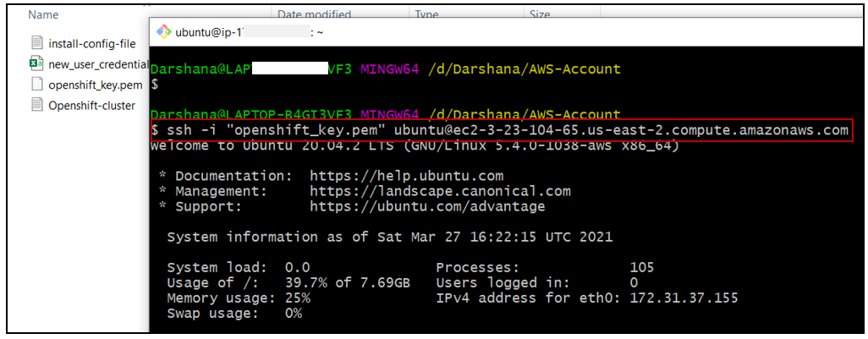Click the terminal window title ubuntu@ip
Viewport: 868px width, 339px height.
point(249,32)
